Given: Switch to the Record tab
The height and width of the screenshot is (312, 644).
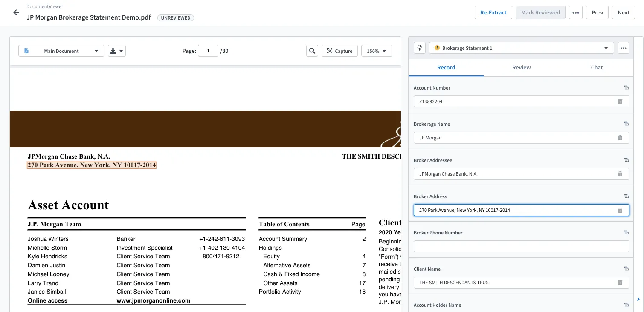Looking at the screenshot, I should (446, 67).
